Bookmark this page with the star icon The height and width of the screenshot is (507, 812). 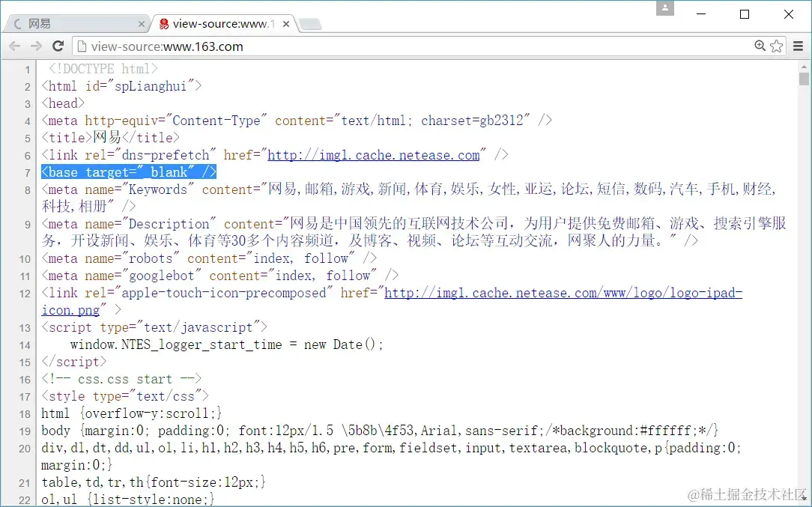click(776, 46)
